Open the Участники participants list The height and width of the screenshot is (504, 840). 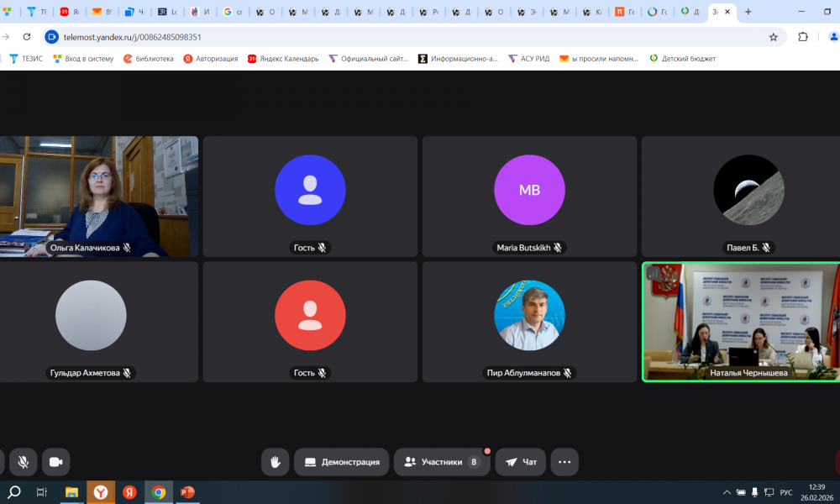coord(442,462)
